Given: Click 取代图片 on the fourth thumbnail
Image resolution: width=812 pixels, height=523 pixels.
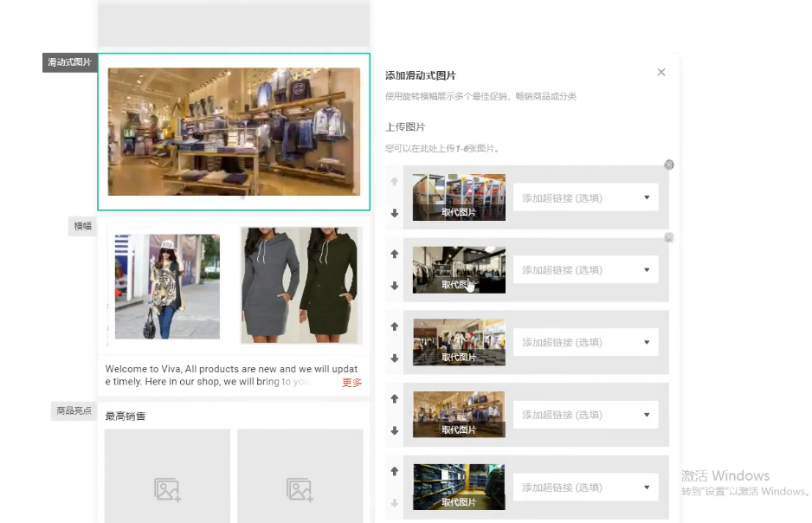Looking at the screenshot, I should coord(459,429).
